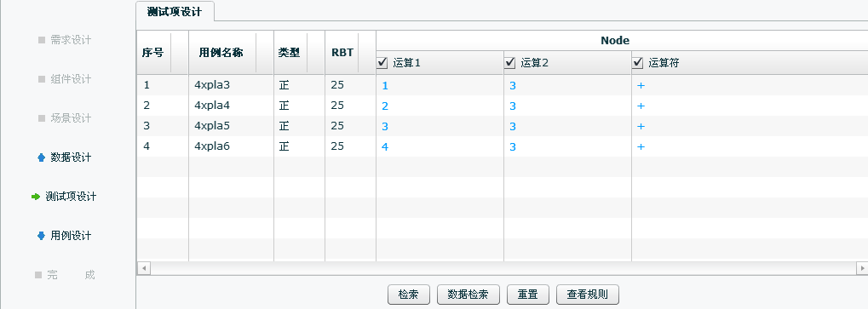
Task: Click the blue down arrow beside 用例设计
Action: point(41,236)
